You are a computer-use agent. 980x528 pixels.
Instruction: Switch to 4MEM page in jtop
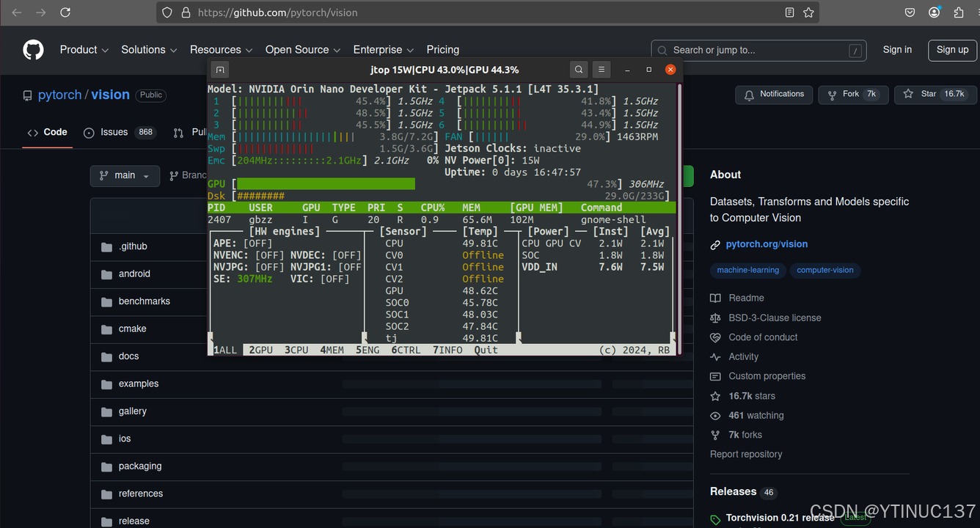pos(332,351)
